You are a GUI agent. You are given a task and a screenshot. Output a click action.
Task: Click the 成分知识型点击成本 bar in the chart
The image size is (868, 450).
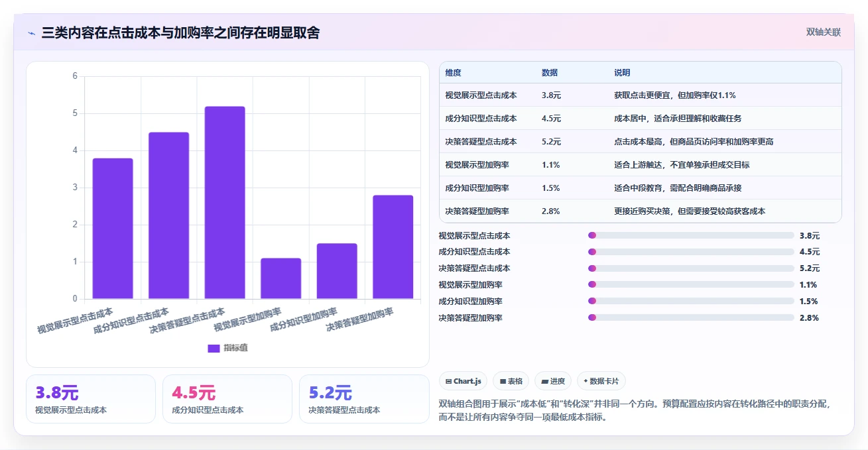pyautogui.click(x=168, y=215)
